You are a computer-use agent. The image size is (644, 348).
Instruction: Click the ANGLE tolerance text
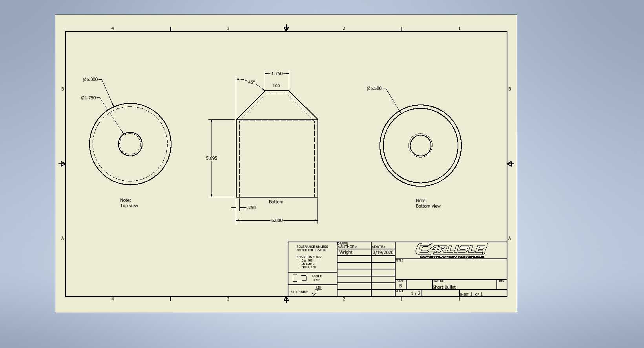(317, 278)
